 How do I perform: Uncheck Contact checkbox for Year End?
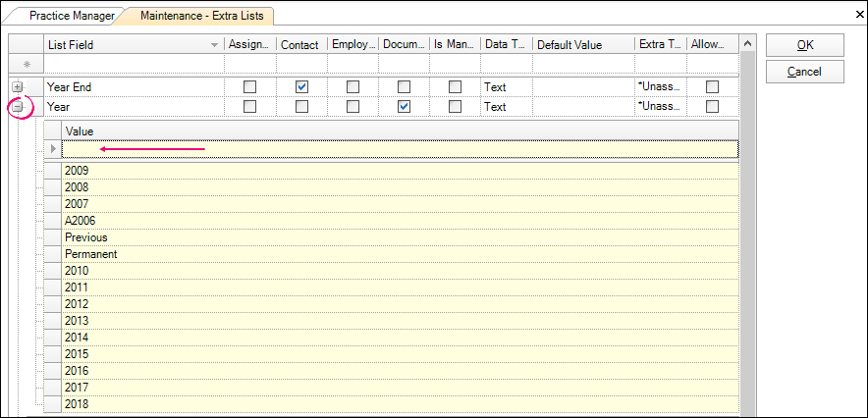coord(302,87)
